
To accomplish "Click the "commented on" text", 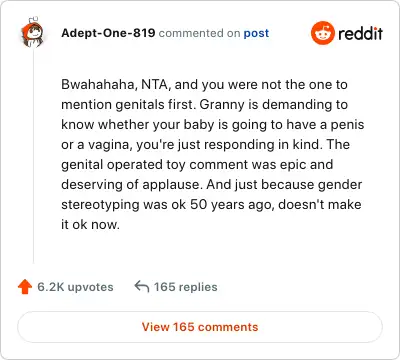I will [199, 33].
